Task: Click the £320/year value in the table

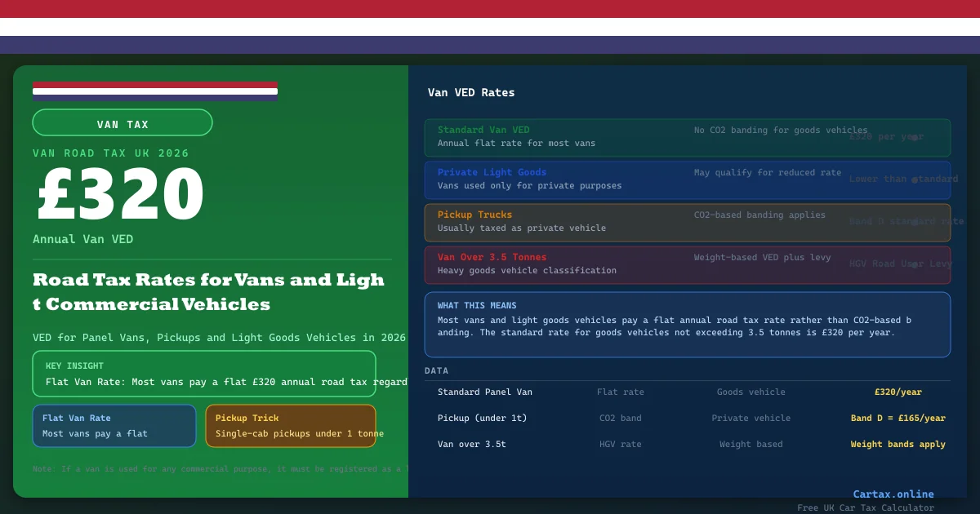Action: (x=898, y=392)
